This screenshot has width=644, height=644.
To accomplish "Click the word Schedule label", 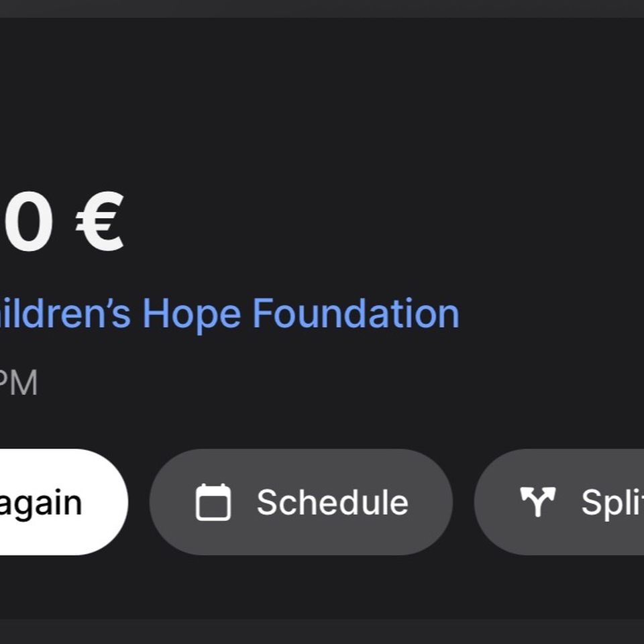I will pos(332,502).
